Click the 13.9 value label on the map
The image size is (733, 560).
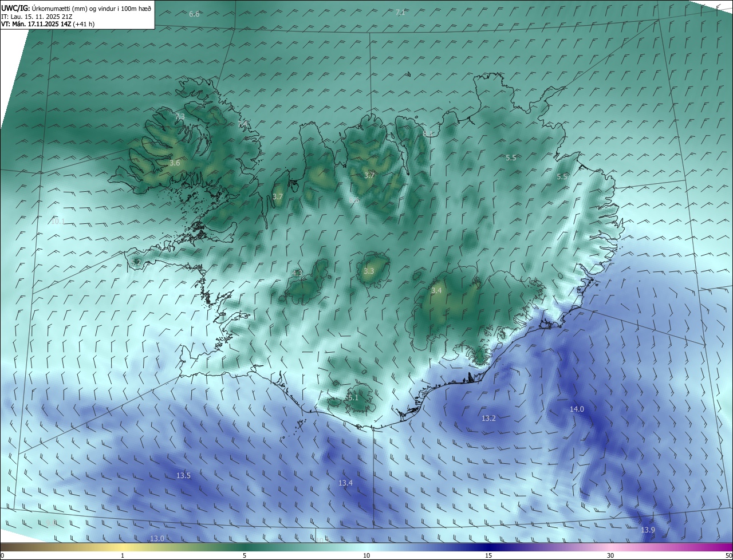click(648, 530)
